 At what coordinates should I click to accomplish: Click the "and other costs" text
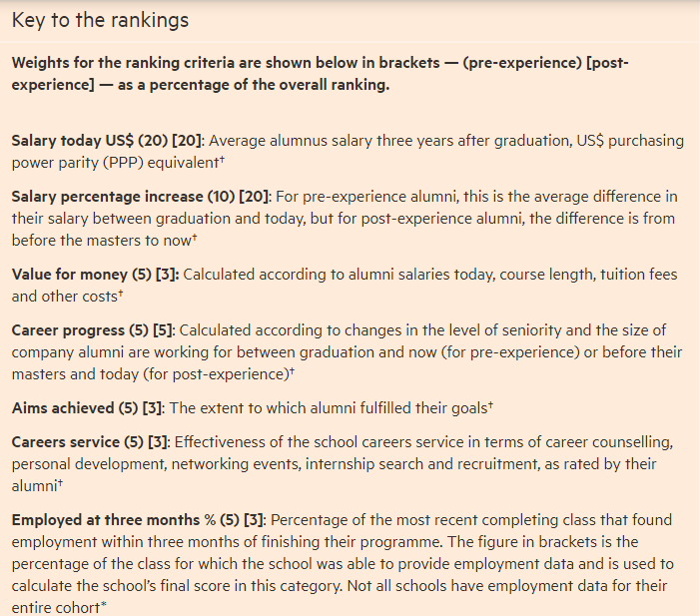tap(65, 296)
